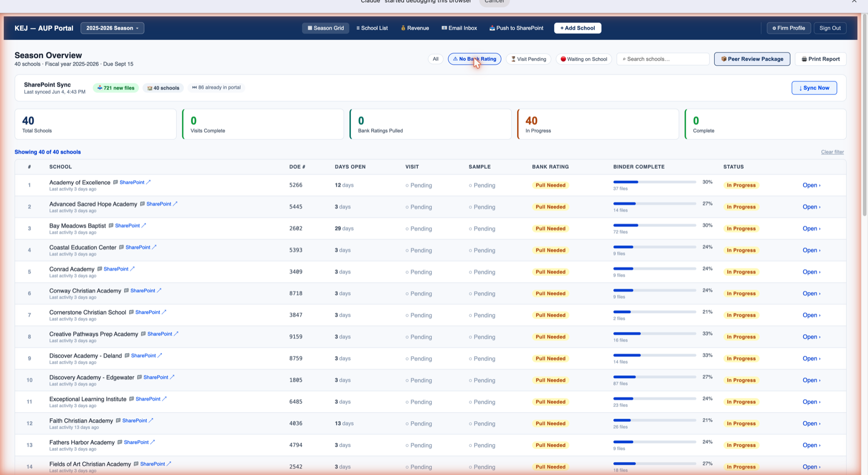Screen dimensions: 868x475
Task: Click the Add School button
Action: click(577, 28)
